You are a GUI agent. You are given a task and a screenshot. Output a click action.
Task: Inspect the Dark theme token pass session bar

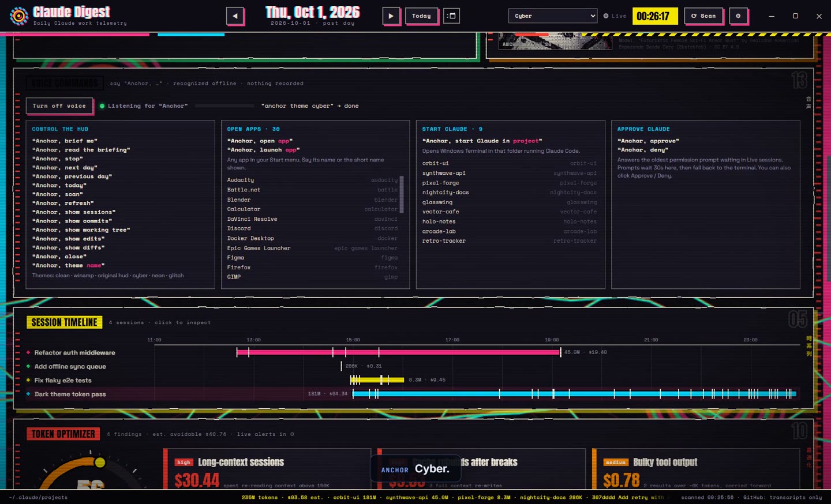pos(575,394)
